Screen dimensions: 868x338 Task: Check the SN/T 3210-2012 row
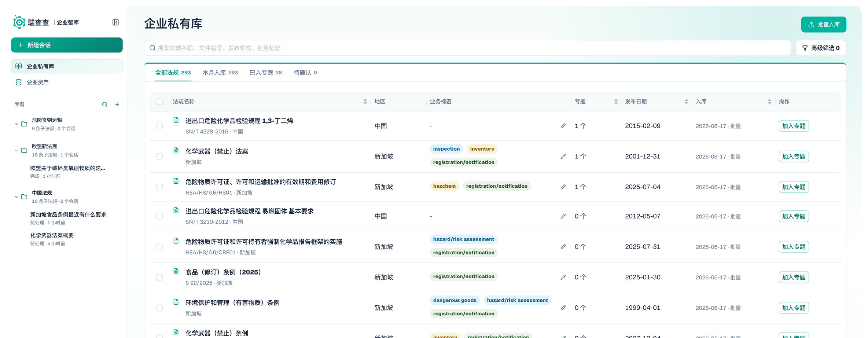159,216
